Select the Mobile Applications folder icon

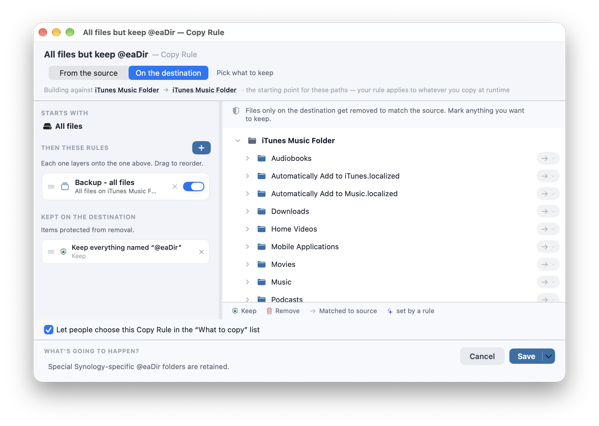click(261, 247)
